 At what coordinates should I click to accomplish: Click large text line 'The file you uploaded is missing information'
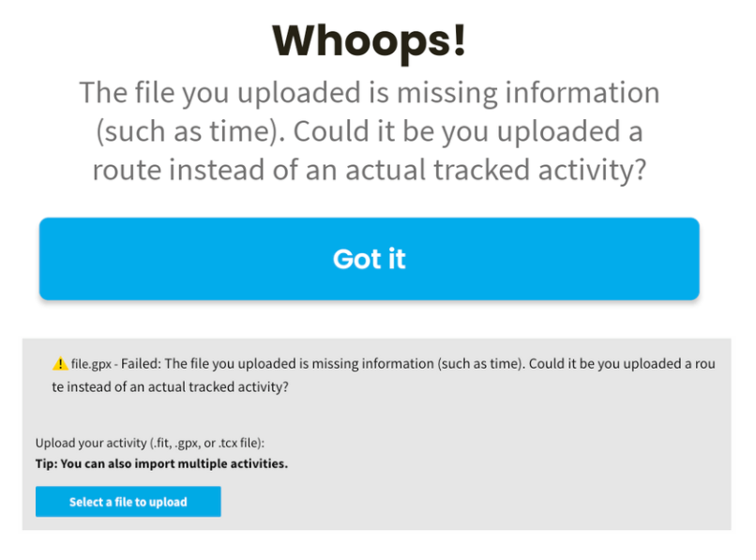(x=369, y=93)
